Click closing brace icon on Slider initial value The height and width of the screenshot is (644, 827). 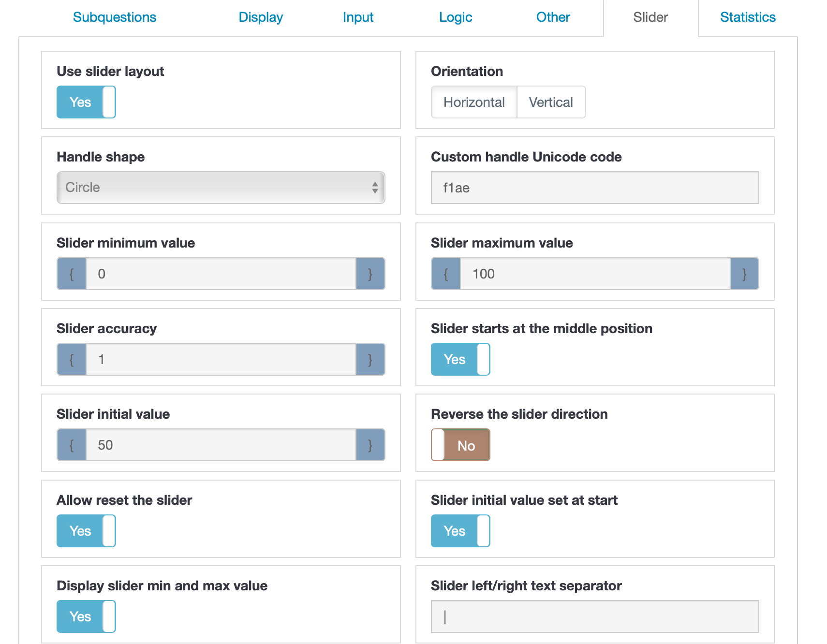[370, 445]
